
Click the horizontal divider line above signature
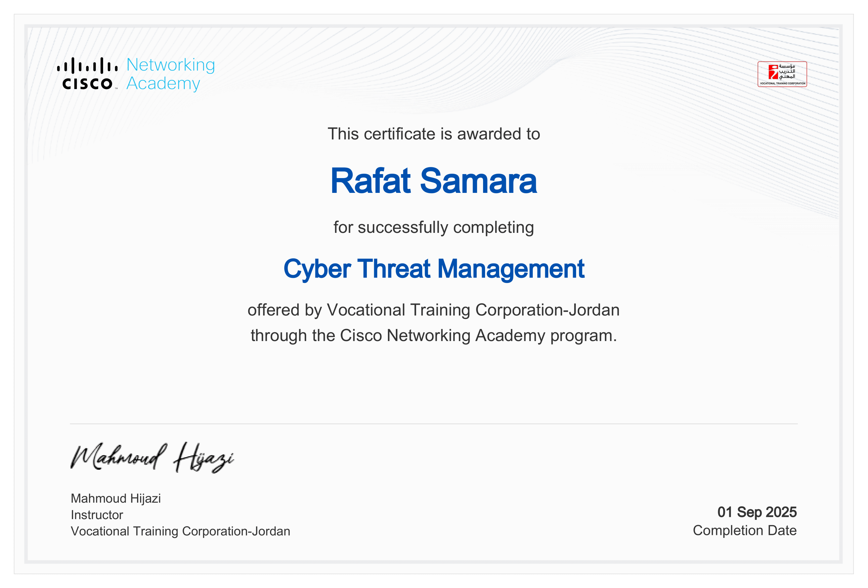pyautogui.click(x=433, y=424)
